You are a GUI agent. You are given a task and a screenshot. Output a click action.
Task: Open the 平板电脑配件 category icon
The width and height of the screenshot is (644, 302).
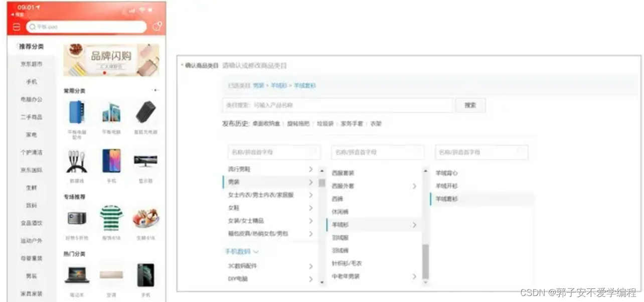(x=77, y=112)
